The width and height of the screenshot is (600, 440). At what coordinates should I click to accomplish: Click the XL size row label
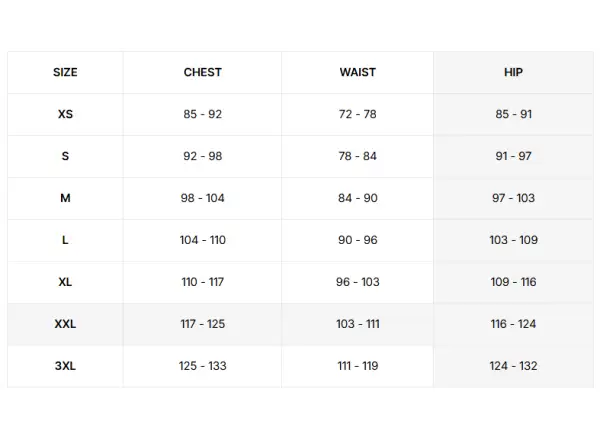pyautogui.click(x=65, y=282)
